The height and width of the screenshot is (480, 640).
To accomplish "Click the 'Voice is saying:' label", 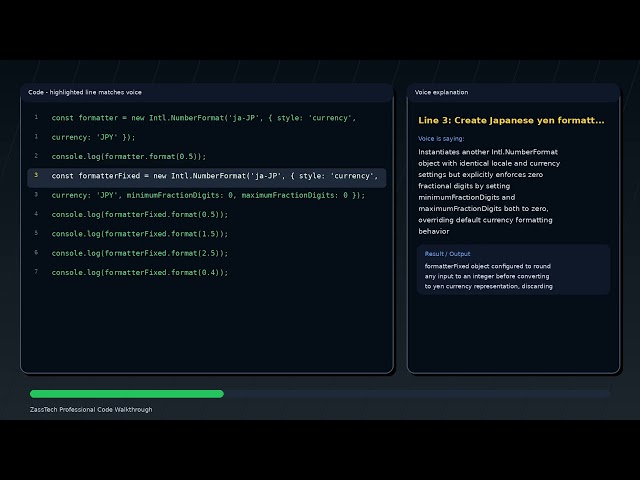I will (441, 138).
